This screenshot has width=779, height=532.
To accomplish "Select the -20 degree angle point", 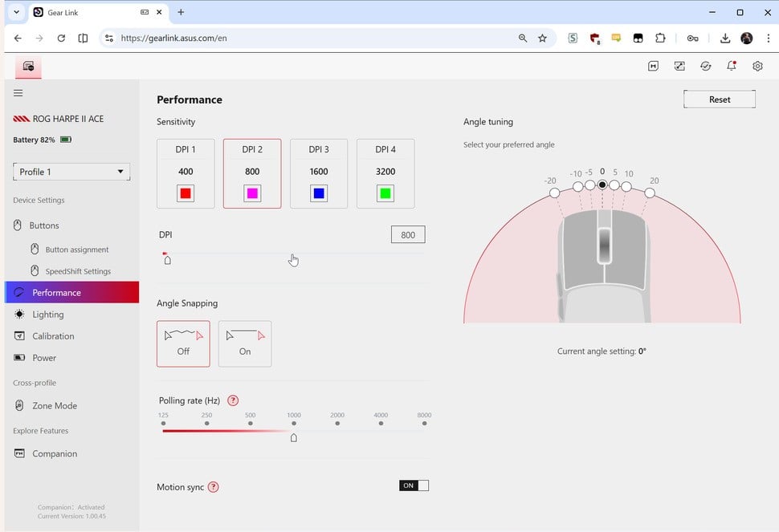I will click(554, 193).
